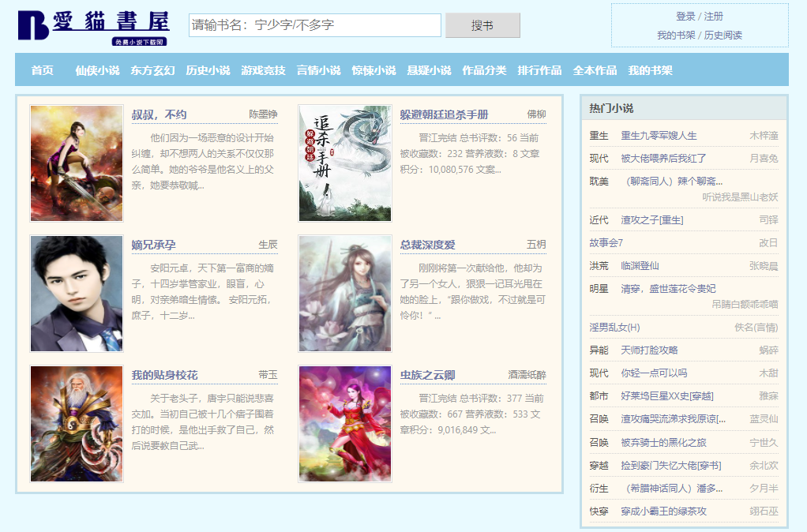Click the book name search field
Image resolution: width=807 pixels, height=532 pixels.
tap(315, 25)
